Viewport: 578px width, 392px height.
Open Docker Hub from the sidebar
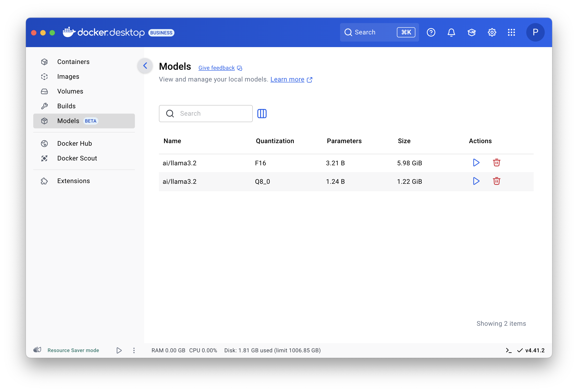click(x=84, y=143)
